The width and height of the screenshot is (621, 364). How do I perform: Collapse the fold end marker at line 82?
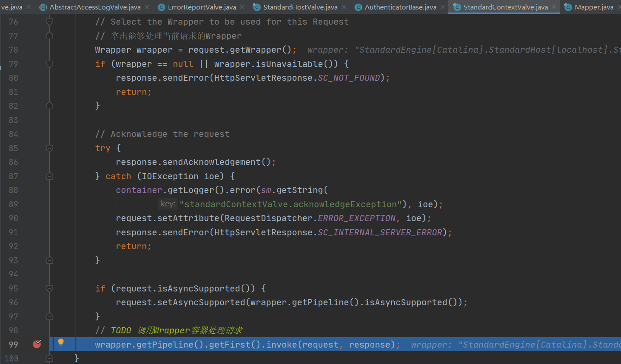[50, 106]
